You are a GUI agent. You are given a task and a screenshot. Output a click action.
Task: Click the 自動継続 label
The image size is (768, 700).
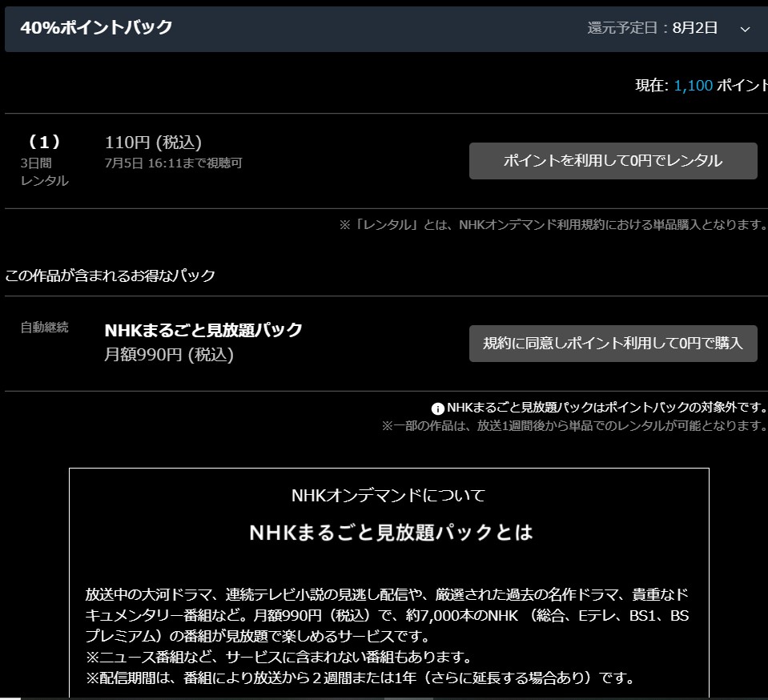(44, 328)
